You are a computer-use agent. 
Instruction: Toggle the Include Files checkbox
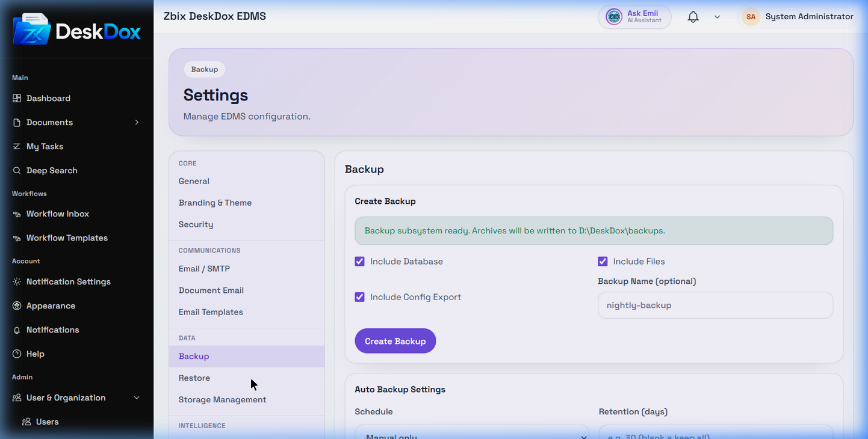click(x=603, y=262)
